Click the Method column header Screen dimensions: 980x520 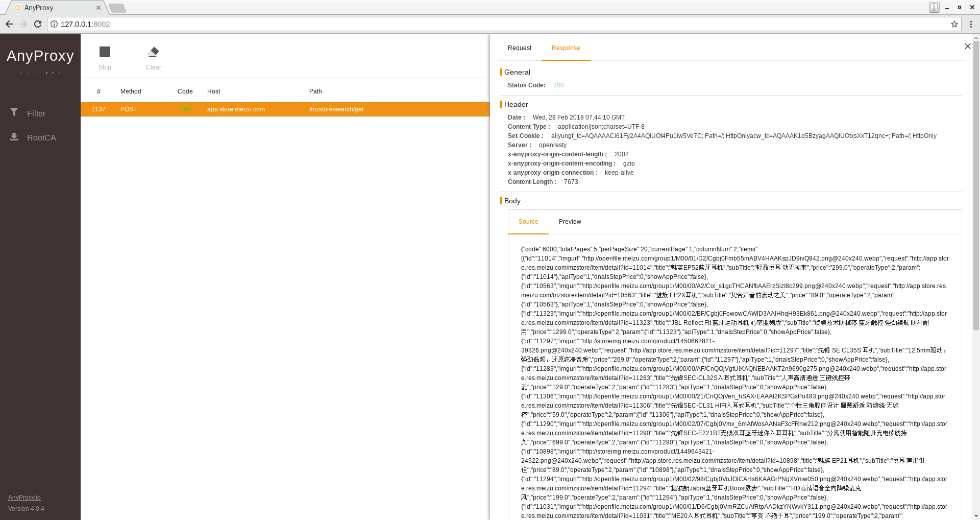pyautogui.click(x=131, y=91)
